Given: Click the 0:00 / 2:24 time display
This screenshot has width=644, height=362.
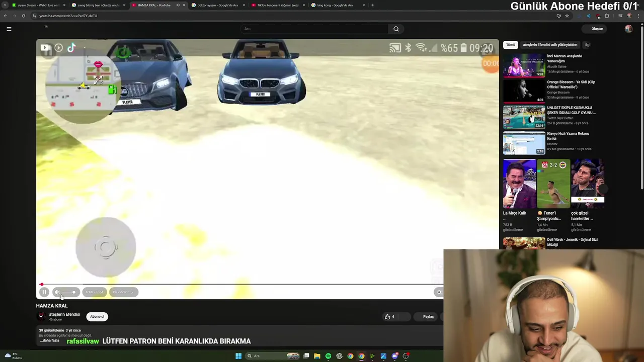Looking at the screenshot, I should tap(94, 292).
